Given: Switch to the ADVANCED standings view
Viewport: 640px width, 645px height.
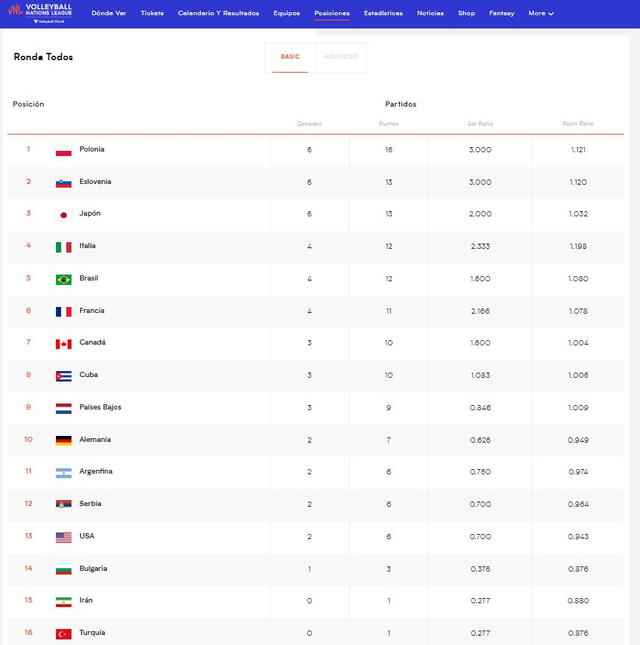Looking at the screenshot, I should point(341,57).
